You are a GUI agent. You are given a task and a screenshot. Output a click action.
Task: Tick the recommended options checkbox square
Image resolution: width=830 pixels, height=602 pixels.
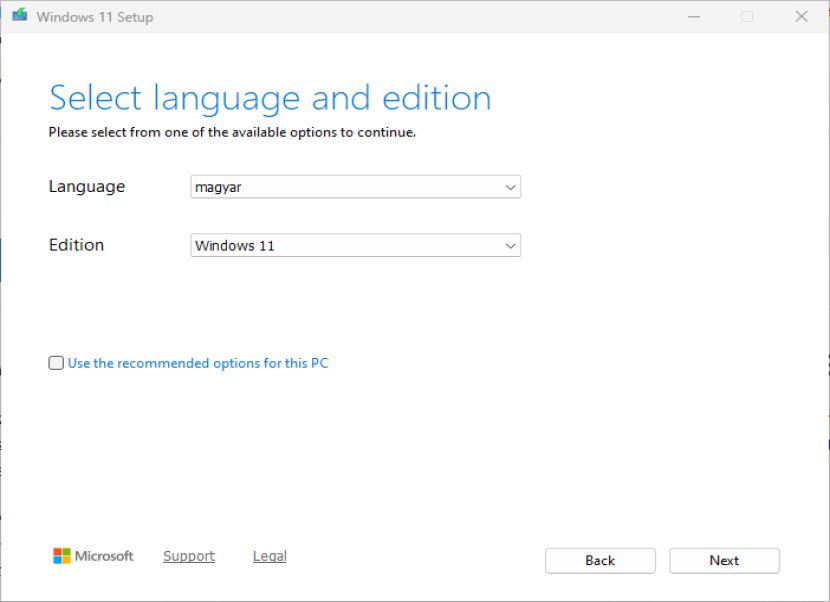[56, 363]
